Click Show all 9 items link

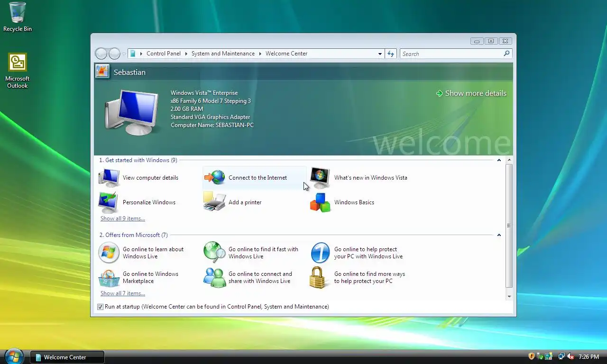click(123, 218)
